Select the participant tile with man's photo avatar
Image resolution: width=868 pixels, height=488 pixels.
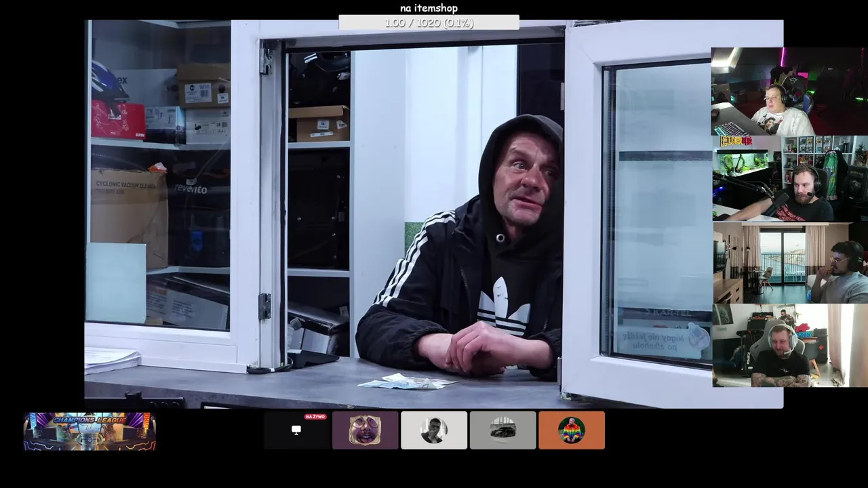coord(434,430)
